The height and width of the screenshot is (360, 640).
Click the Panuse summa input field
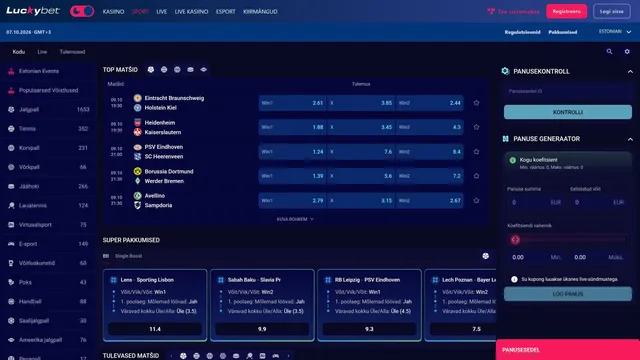(536, 202)
